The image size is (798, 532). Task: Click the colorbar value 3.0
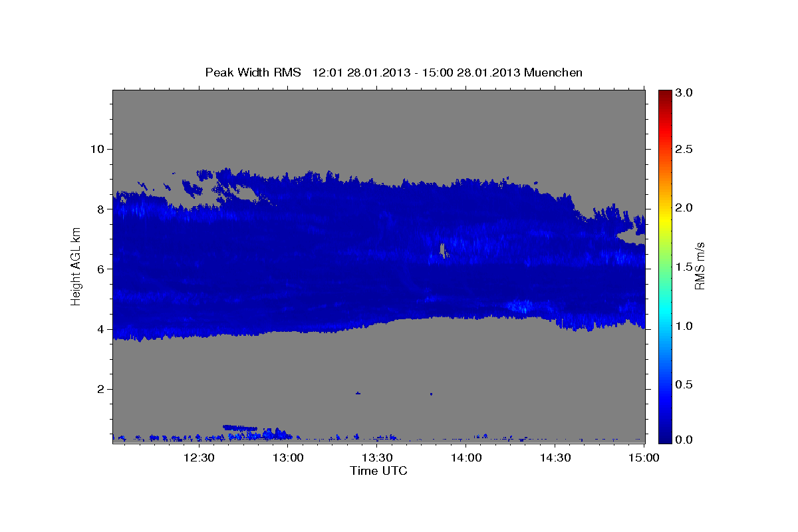(x=684, y=92)
